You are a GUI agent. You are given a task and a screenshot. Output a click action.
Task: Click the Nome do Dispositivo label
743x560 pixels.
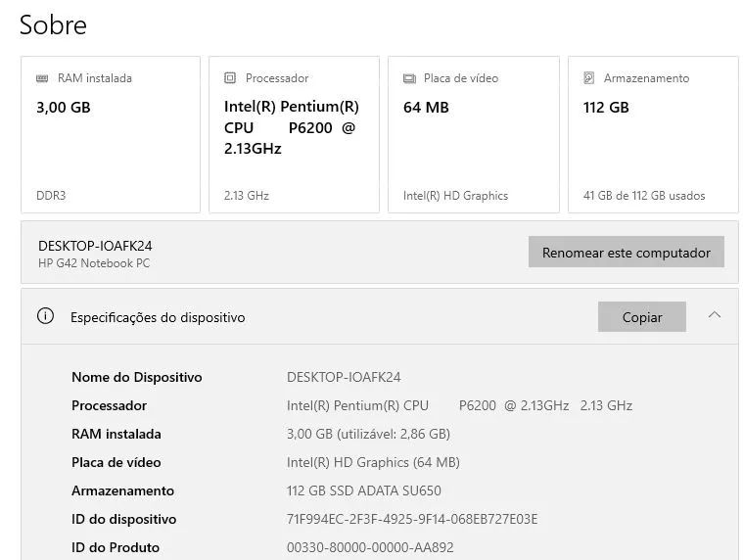tap(137, 377)
